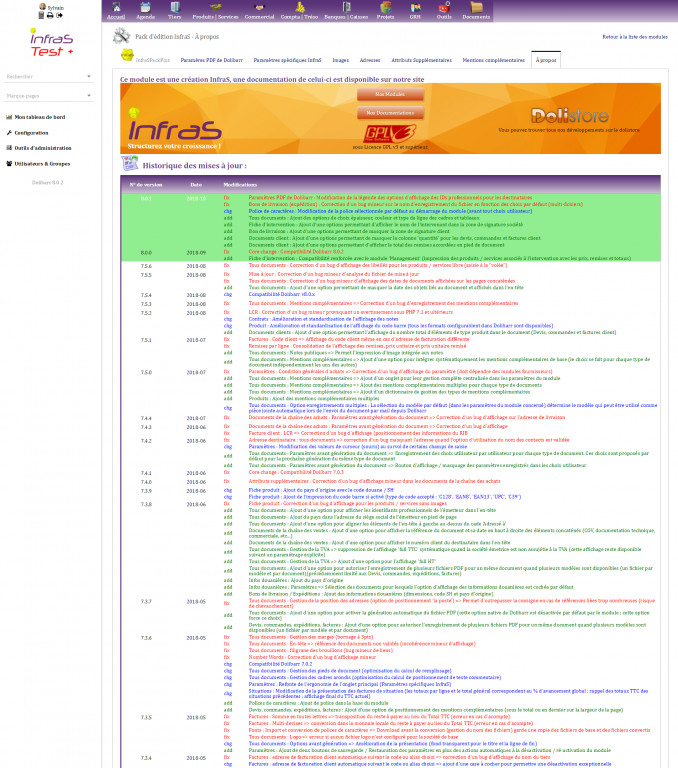Screen dimensions: 678x768
Task: Click the Modifications column header
Action: point(240,185)
